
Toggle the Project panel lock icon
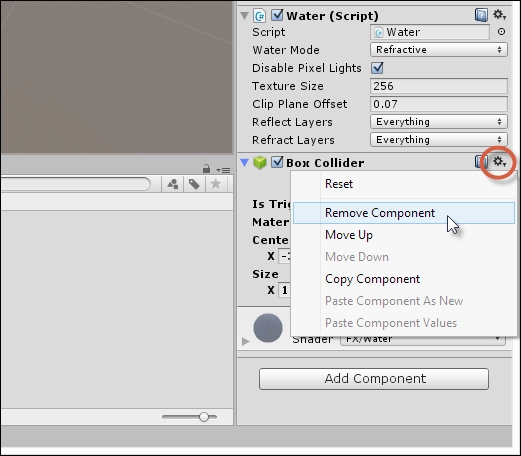coord(206,169)
